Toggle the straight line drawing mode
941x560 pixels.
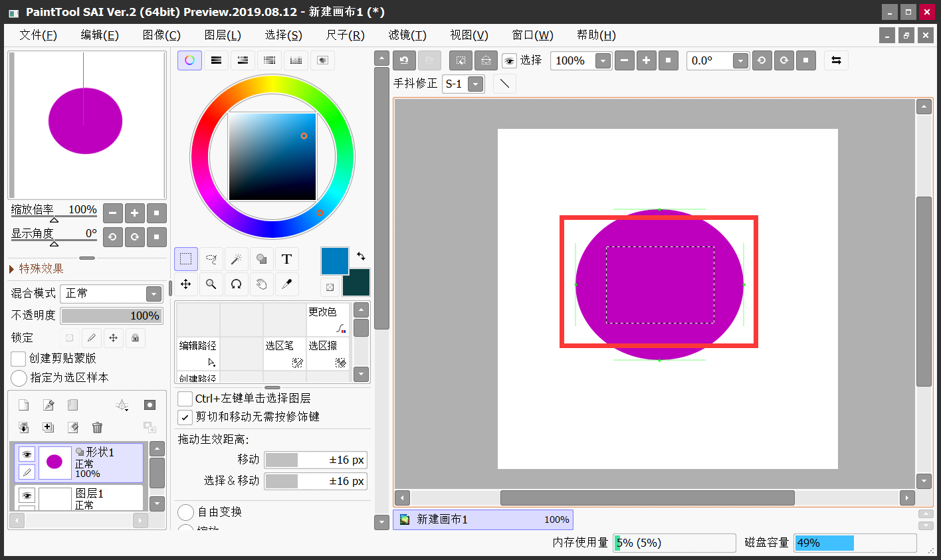click(x=504, y=84)
